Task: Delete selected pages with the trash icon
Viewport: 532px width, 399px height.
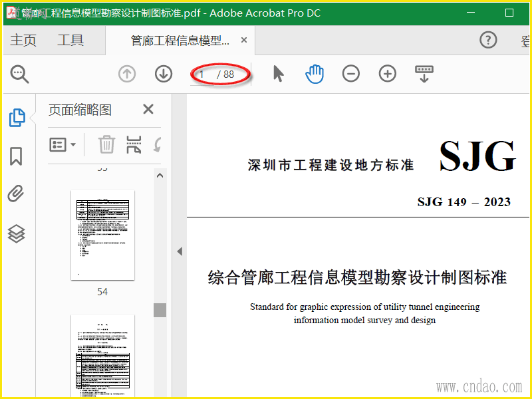Action: point(106,144)
